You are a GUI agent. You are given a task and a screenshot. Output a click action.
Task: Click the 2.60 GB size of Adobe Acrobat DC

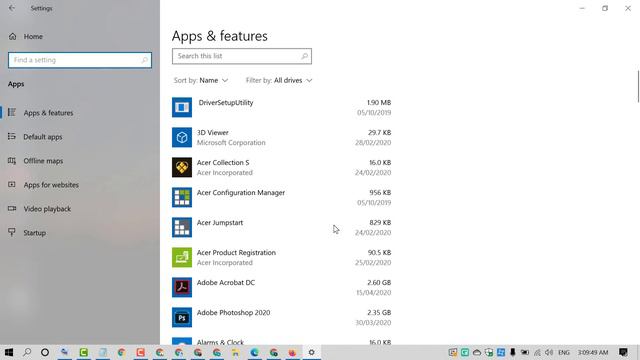click(379, 282)
